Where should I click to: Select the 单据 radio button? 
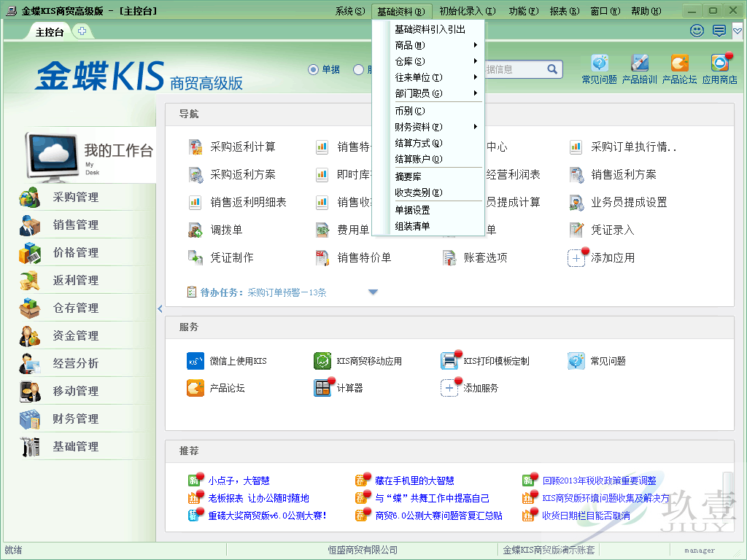point(313,70)
